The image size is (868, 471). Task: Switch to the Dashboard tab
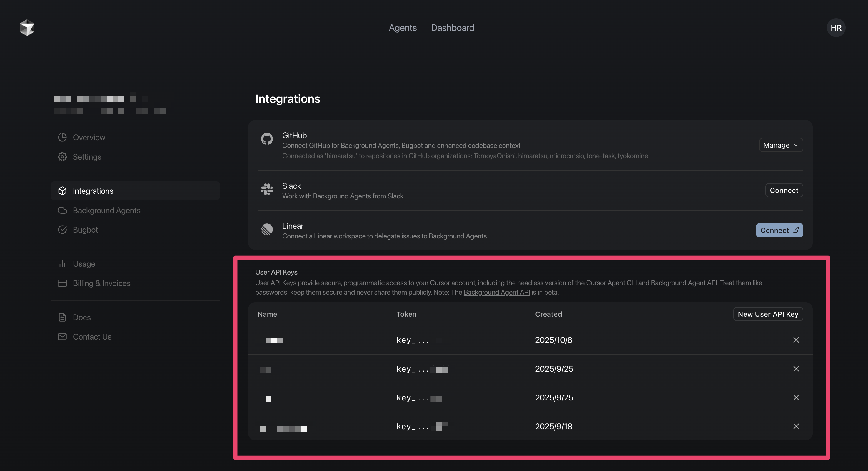click(452, 28)
